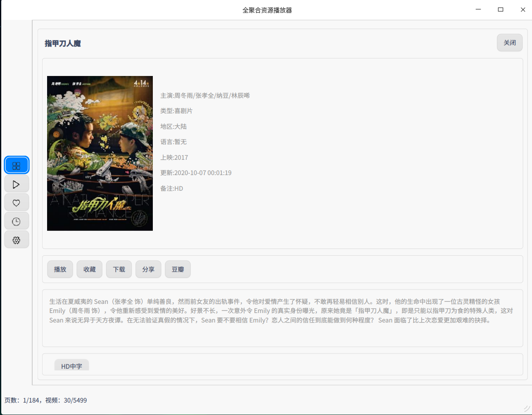The width and height of the screenshot is (532, 415).
Task: Click the 分享 button
Action: [148, 269]
